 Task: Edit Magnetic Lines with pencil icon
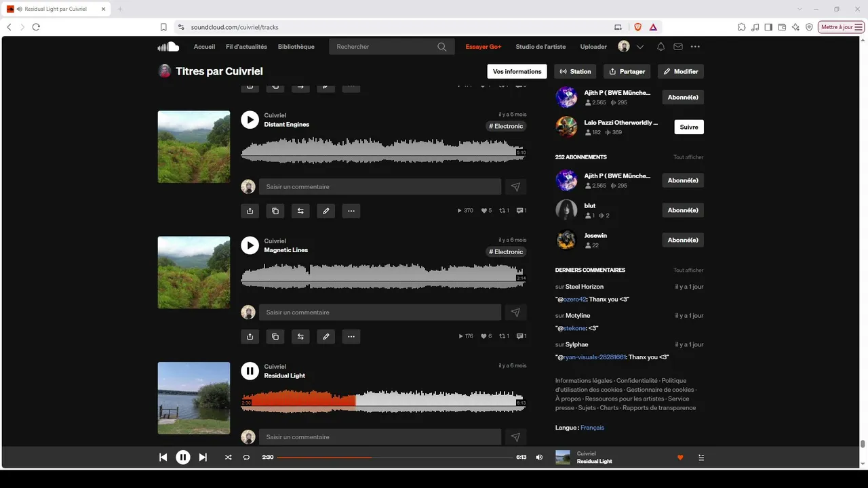point(326,336)
